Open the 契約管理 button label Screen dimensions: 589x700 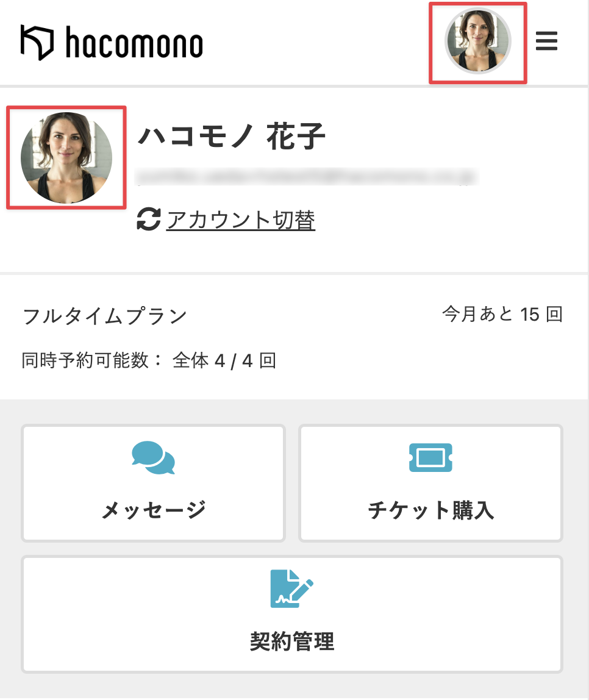click(291, 641)
